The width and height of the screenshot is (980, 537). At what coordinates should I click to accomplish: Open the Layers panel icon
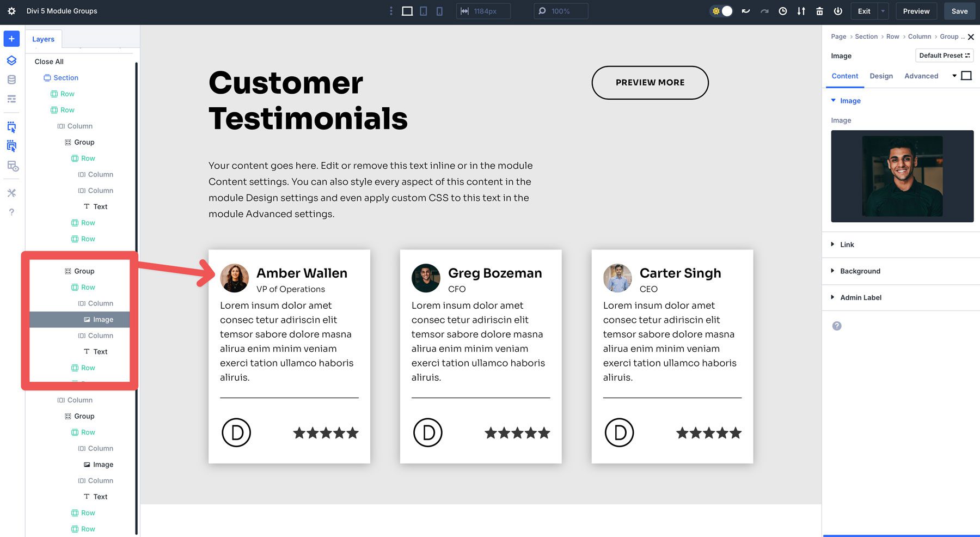(11, 61)
